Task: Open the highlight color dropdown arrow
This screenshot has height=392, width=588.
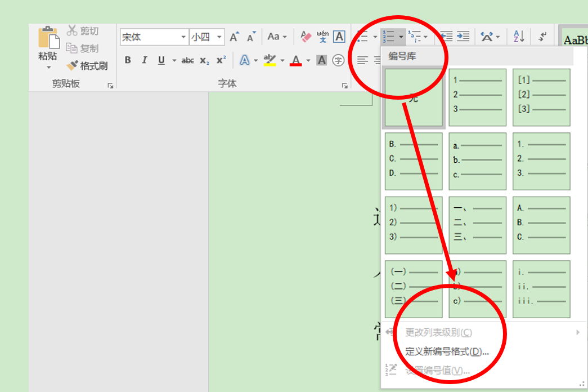Action: [x=282, y=60]
